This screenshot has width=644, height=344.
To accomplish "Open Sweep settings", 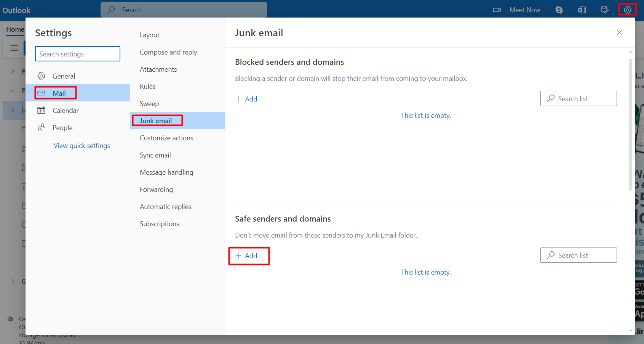I will point(177,104).
